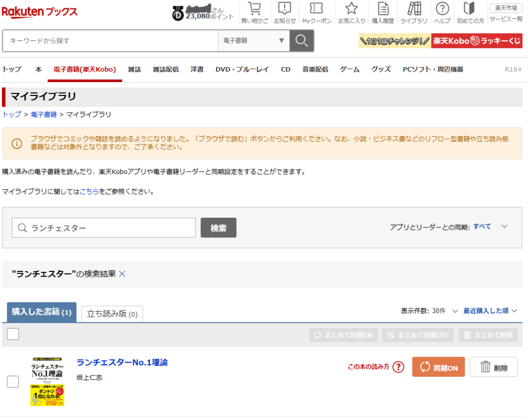Click the まとめて削除 button
Image resolution: width=528 pixels, height=420 pixels.
(488, 335)
